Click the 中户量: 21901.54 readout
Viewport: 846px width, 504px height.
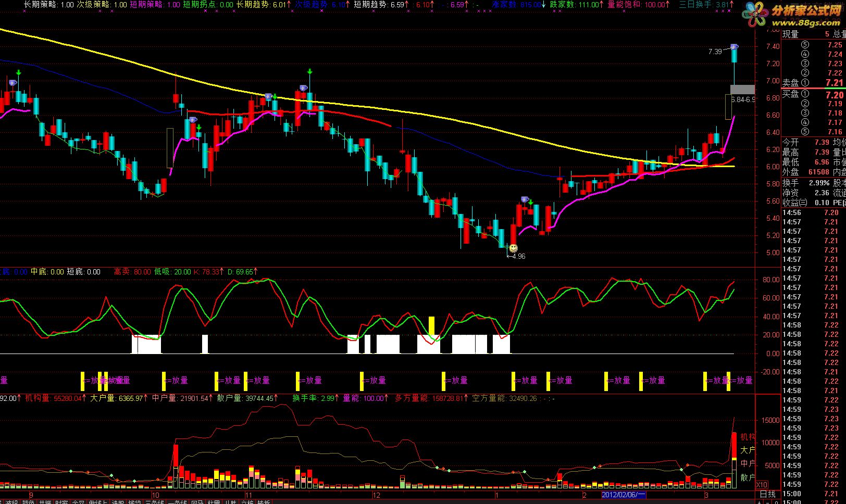tap(183, 398)
